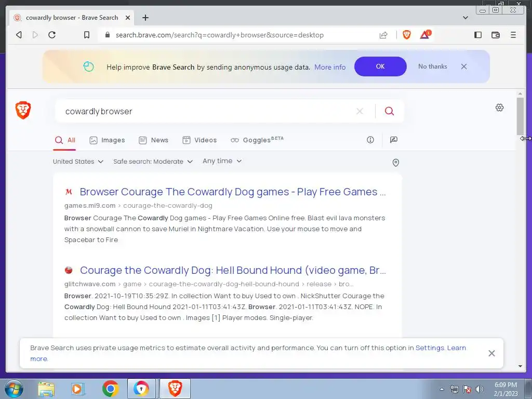The image size is (532, 399).
Task: Expand the United States region dropdown
Action: (78, 162)
